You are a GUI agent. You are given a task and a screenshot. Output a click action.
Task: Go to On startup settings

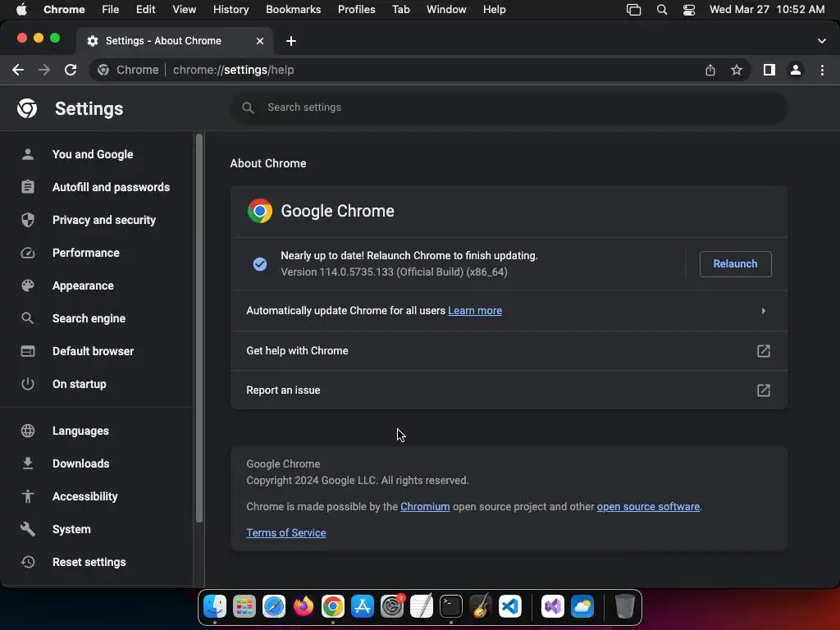(x=80, y=384)
